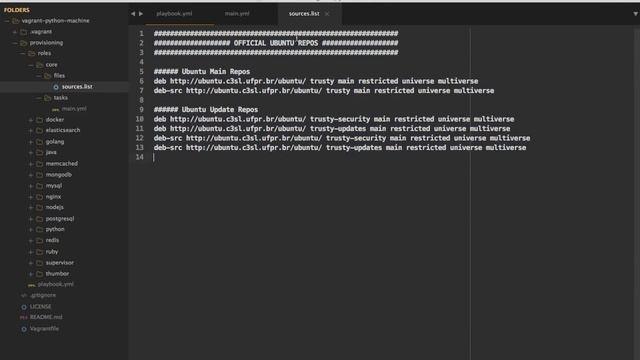The image size is (640, 360).
Task: Collapse the roles folder
Action: pos(23,53)
